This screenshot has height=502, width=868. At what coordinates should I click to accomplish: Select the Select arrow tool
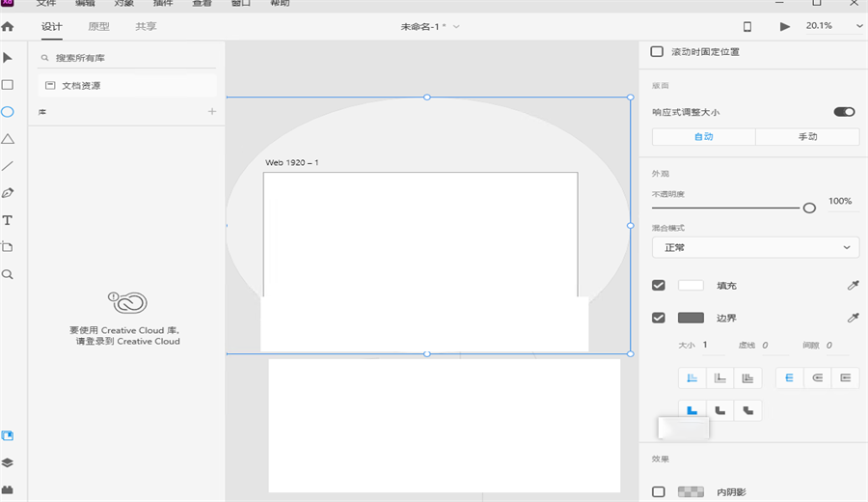[8, 58]
